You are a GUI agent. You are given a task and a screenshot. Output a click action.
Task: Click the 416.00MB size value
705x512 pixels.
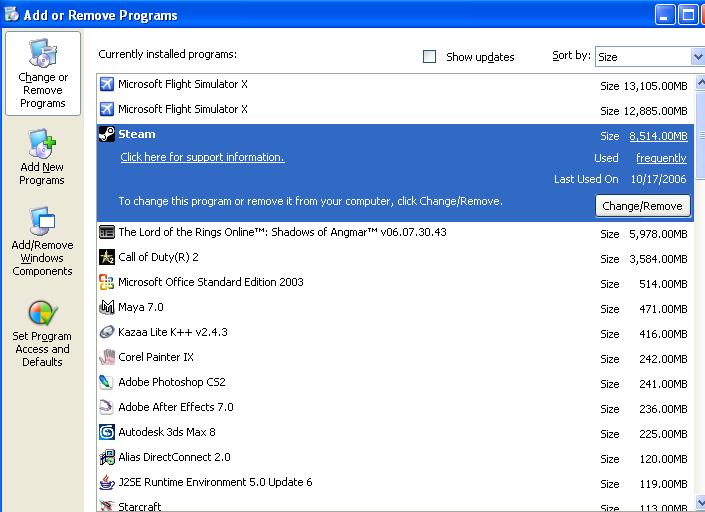[663, 334]
